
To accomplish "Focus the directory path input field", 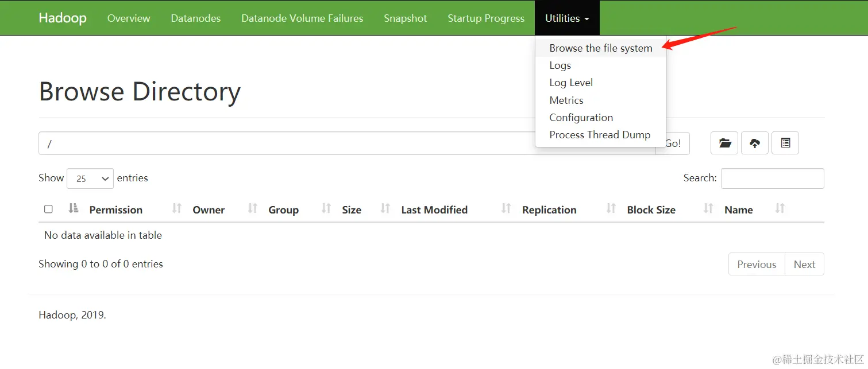I will click(x=347, y=143).
